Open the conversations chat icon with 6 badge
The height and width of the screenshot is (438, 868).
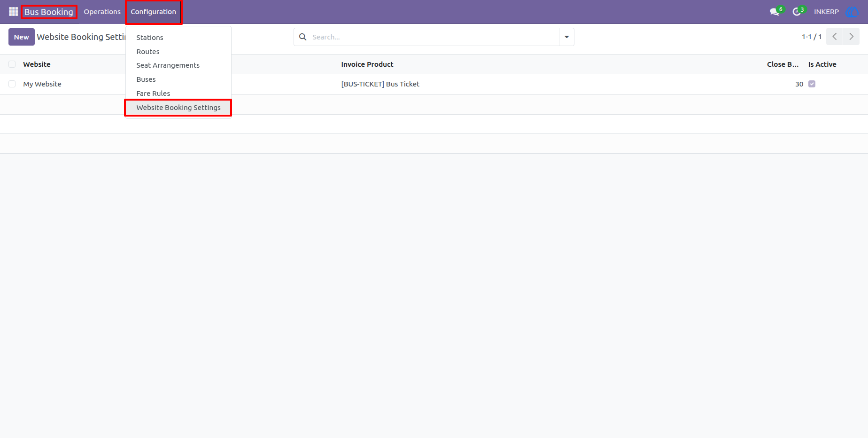pos(776,11)
